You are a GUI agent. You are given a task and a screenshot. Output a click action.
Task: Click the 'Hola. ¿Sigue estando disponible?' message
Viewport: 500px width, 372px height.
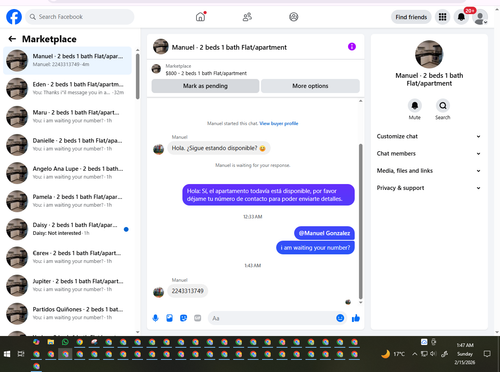[x=219, y=148]
